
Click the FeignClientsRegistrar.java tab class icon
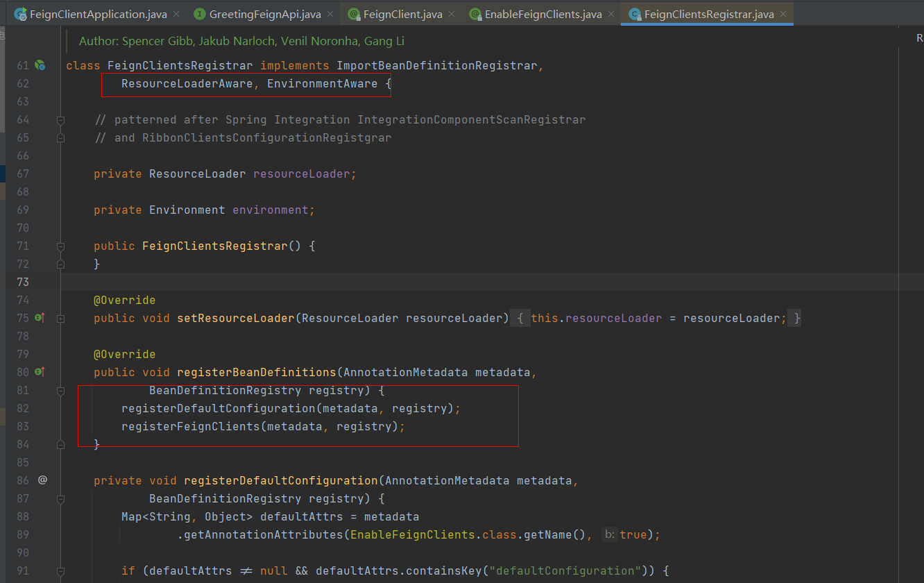coord(634,14)
